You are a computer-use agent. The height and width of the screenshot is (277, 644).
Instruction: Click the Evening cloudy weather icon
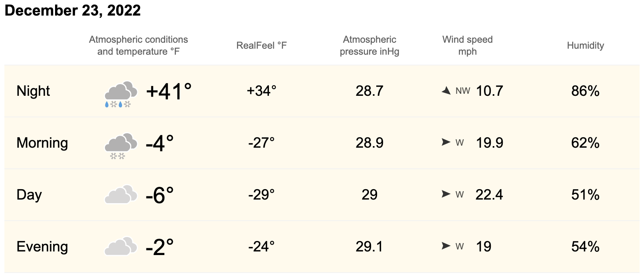[x=121, y=247]
